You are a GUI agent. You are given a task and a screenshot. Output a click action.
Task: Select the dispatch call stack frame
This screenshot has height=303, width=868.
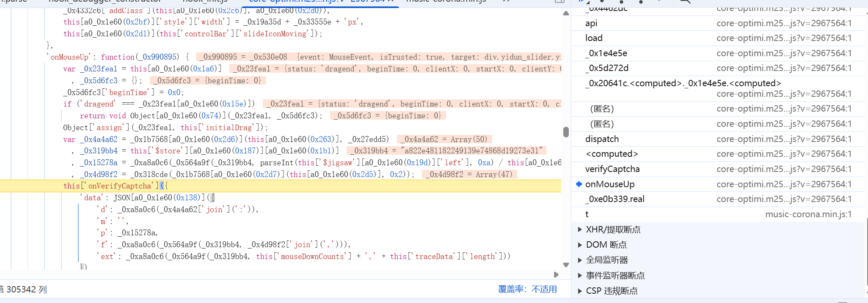[718, 139]
